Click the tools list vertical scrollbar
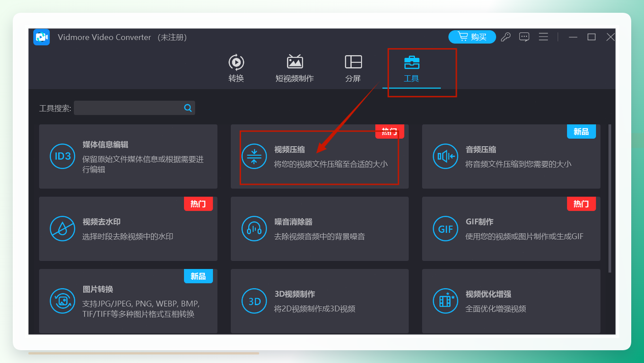 tap(610, 199)
